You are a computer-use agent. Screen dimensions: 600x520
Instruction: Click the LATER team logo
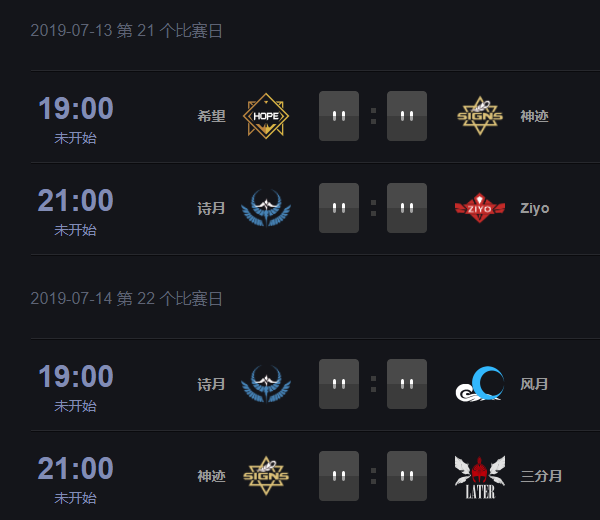[x=480, y=476]
